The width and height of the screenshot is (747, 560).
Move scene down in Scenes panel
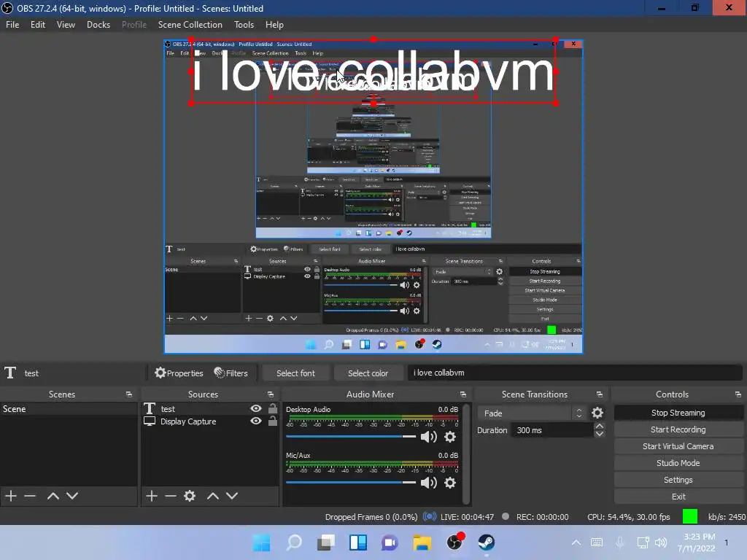72,496
